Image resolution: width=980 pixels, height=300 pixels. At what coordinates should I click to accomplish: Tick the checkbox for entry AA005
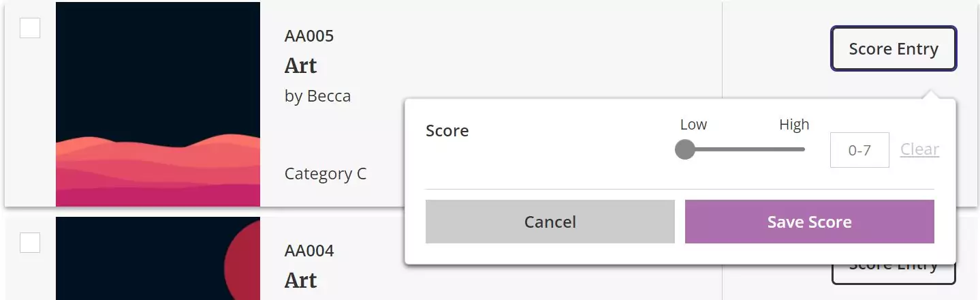pos(30,28)
